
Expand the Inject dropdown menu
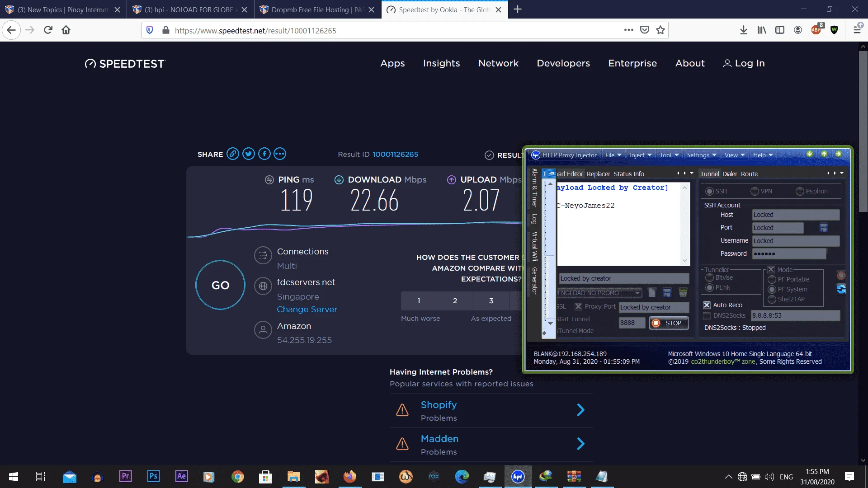click(641, 155)
